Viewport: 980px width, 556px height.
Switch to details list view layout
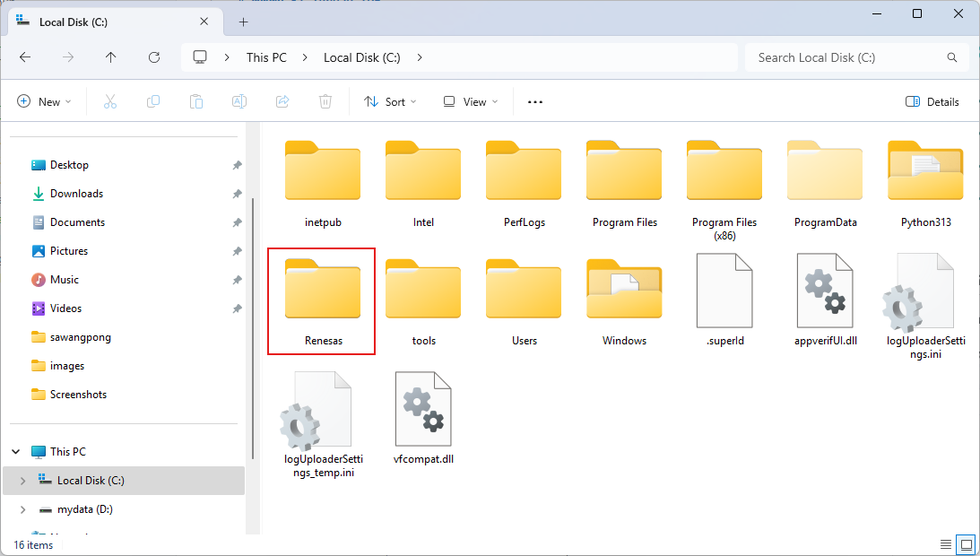(946, 544)
